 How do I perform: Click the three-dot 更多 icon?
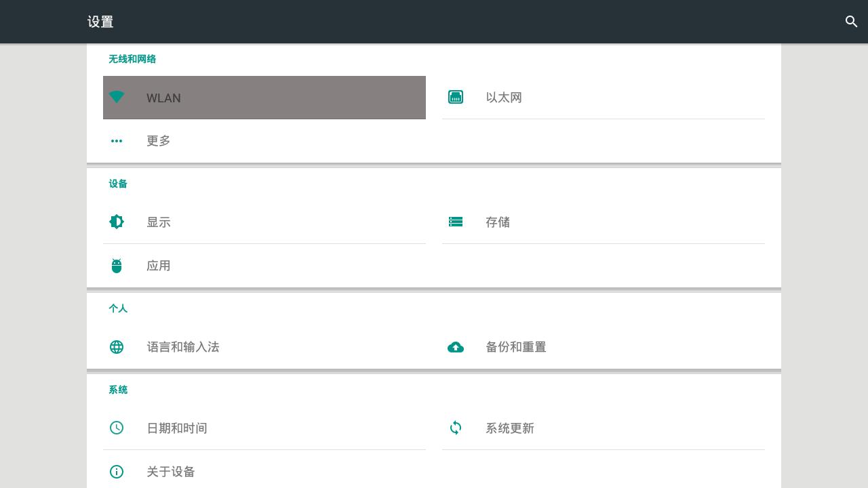tap(117, 141)
